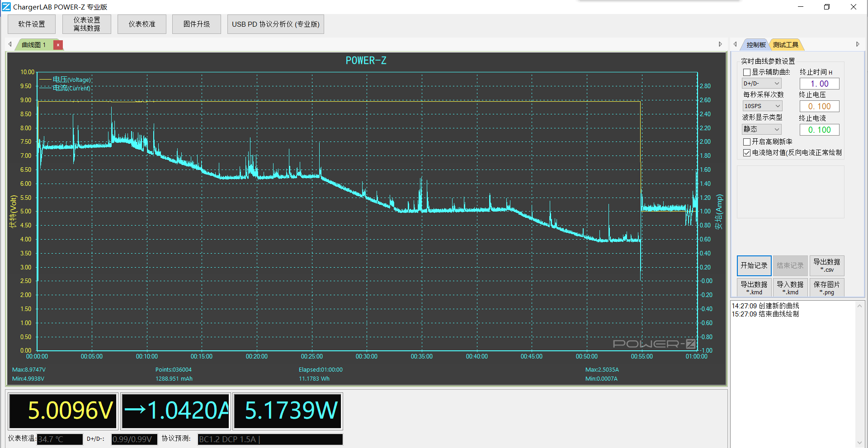Uncheck 电流绝对值 checkbox
Screen dimensions: 868x448
pyautogui.click(x=747, y=153)
